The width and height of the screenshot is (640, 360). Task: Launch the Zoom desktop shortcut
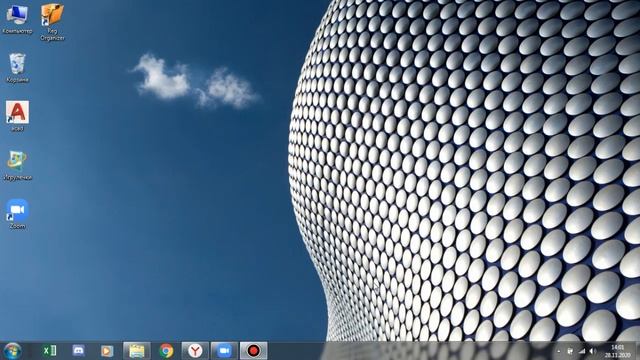coord(17,214)
